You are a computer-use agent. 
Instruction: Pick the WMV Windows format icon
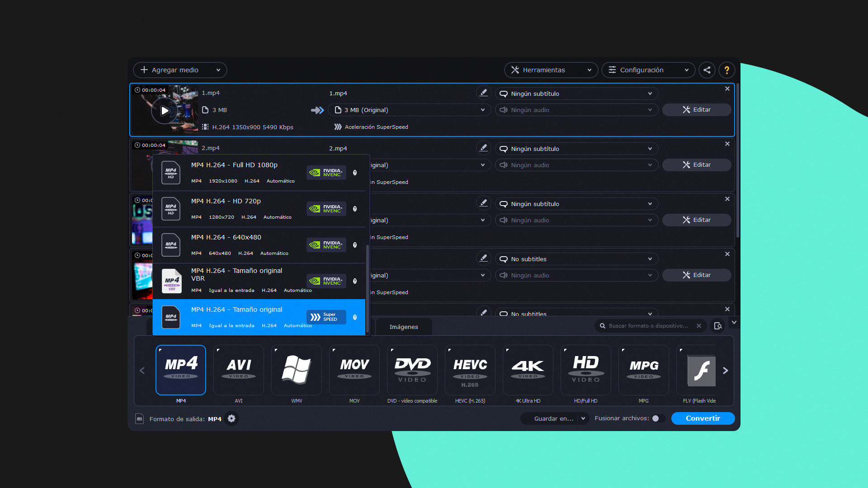296,370
